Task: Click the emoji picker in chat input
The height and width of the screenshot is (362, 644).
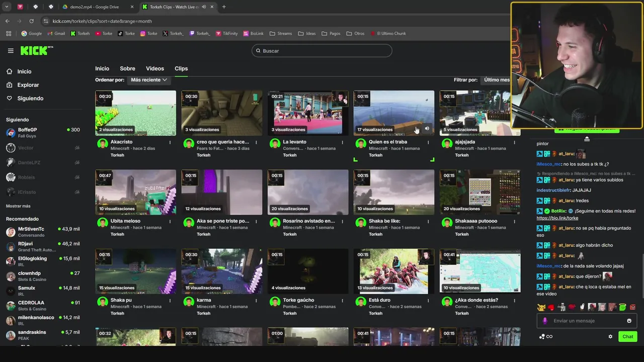Action: [629, 321]
